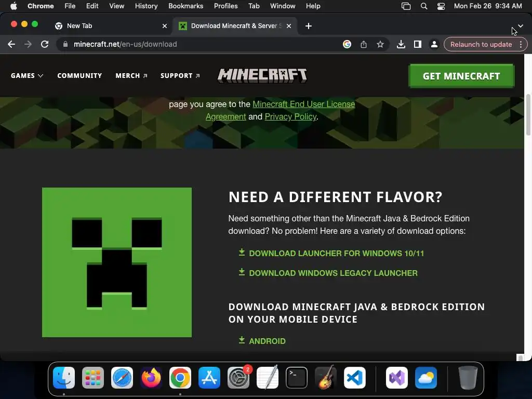This screenshot has height=399, width=532.
Task: Open Launchpad from the dock
Action: click(x=93, y=378)
